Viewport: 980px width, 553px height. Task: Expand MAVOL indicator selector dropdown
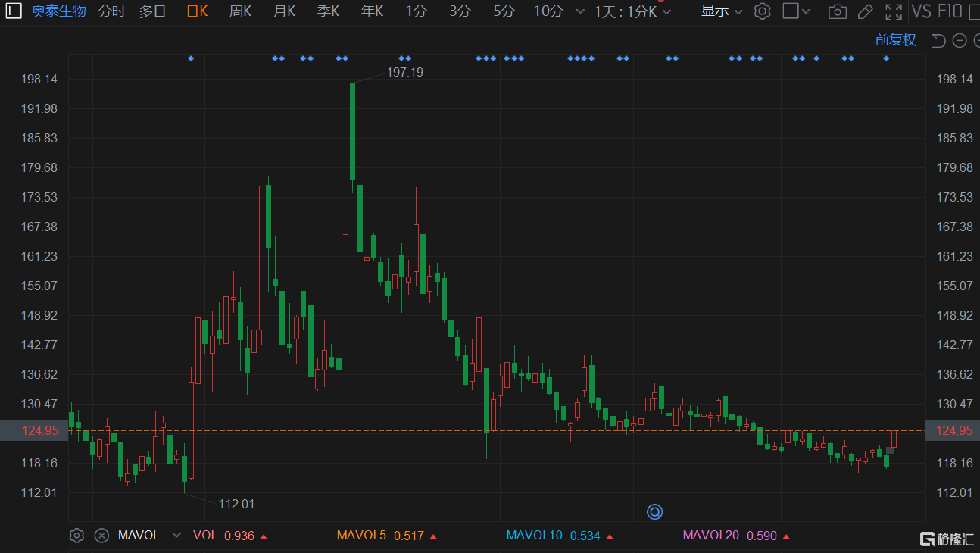click(176, 536)
